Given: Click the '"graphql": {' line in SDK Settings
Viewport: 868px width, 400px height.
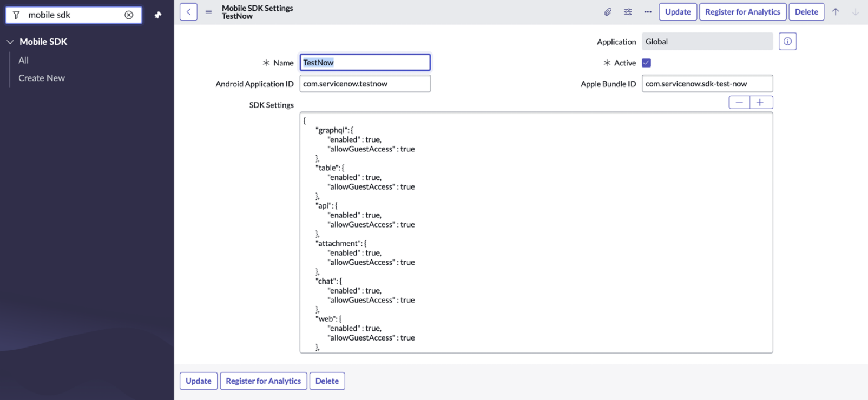Looking at the screenshot, I should (x=334, y=130).
